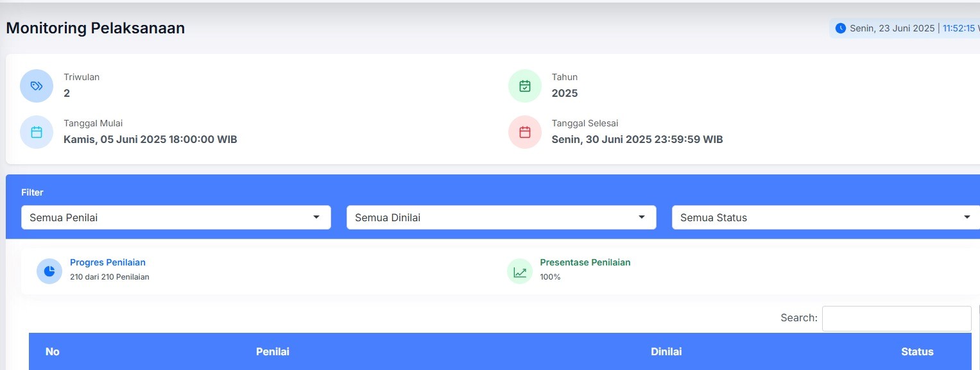Click the Progres Penilaian pie chart icon
Viewport: 980px width, 370px height.
click(49, 271)
